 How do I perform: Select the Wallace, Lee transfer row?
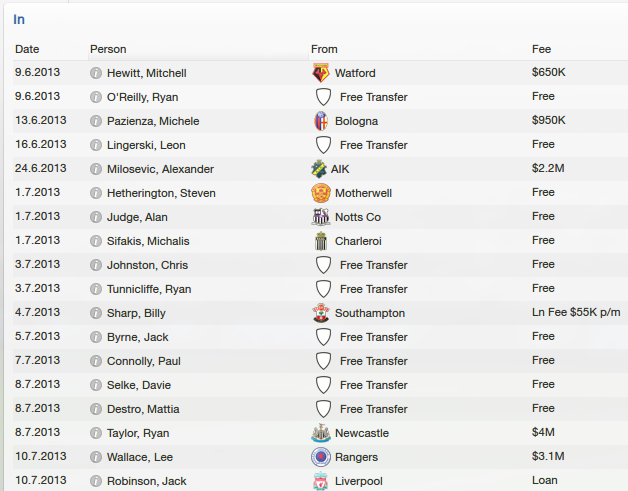(320, 457)
